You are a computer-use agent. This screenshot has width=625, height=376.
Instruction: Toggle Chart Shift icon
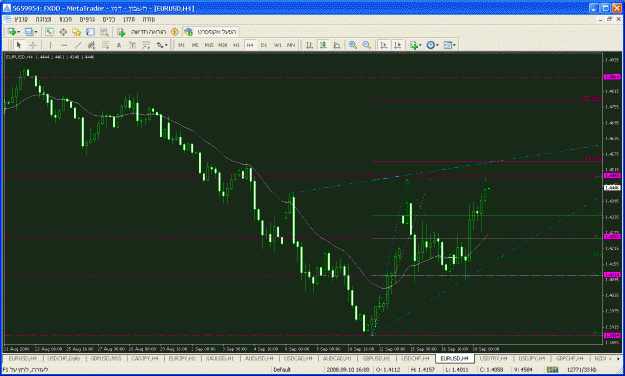(398, 45)
